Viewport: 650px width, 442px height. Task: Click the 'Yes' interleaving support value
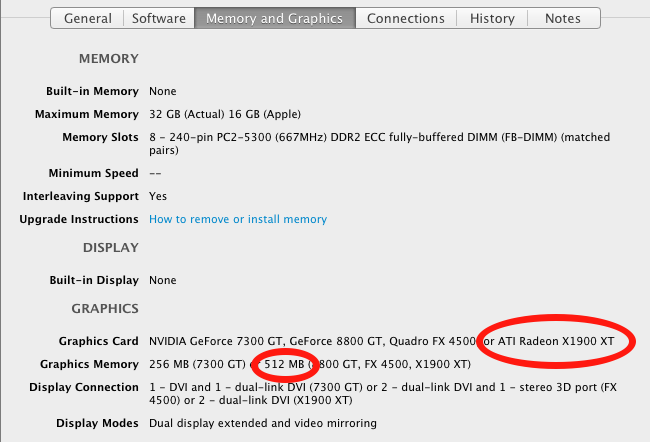click(x=158, y=196)
